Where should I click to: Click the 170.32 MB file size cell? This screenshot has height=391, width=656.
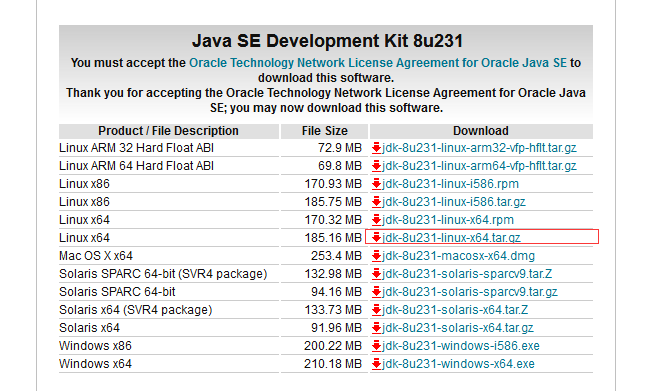click(x=333, y=220)
